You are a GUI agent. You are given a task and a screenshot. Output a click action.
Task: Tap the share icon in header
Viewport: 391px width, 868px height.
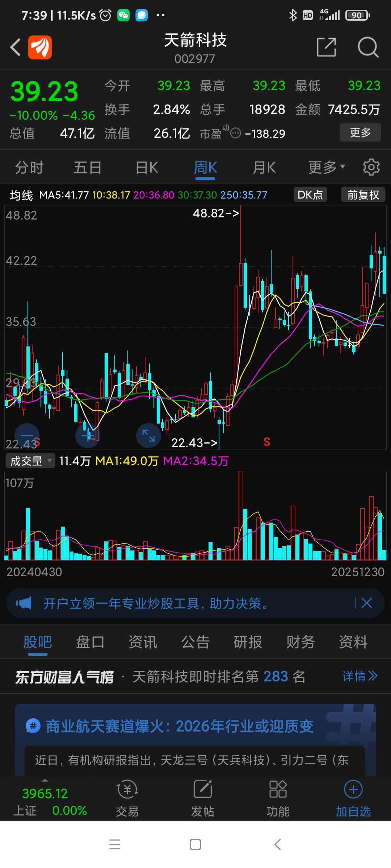tap(326, 47)
